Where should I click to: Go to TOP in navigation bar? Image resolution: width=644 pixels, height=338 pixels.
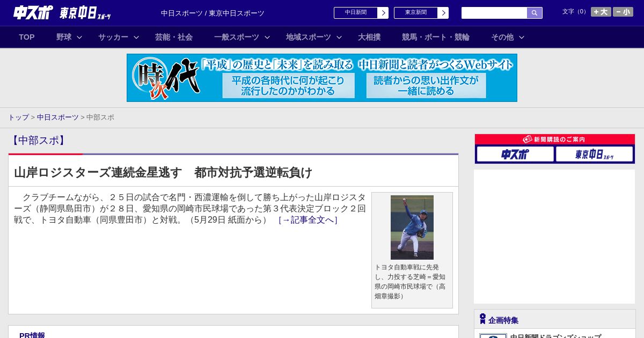click(27, 37)
